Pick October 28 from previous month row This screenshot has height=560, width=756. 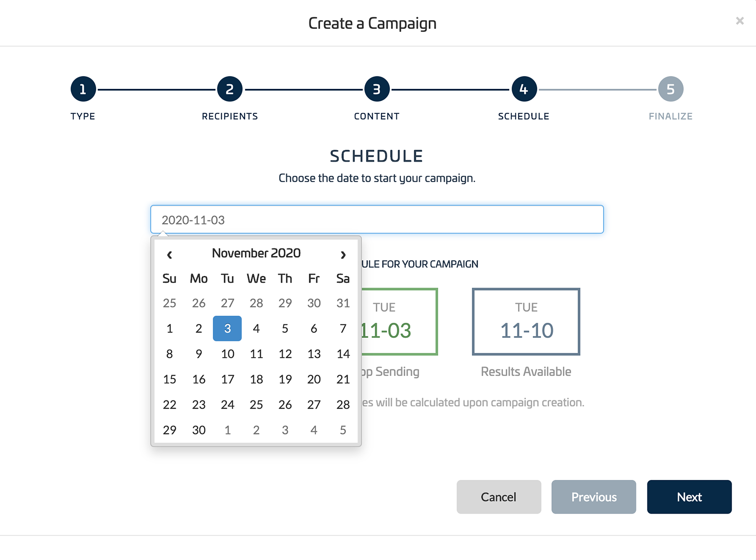click(256, 303)
